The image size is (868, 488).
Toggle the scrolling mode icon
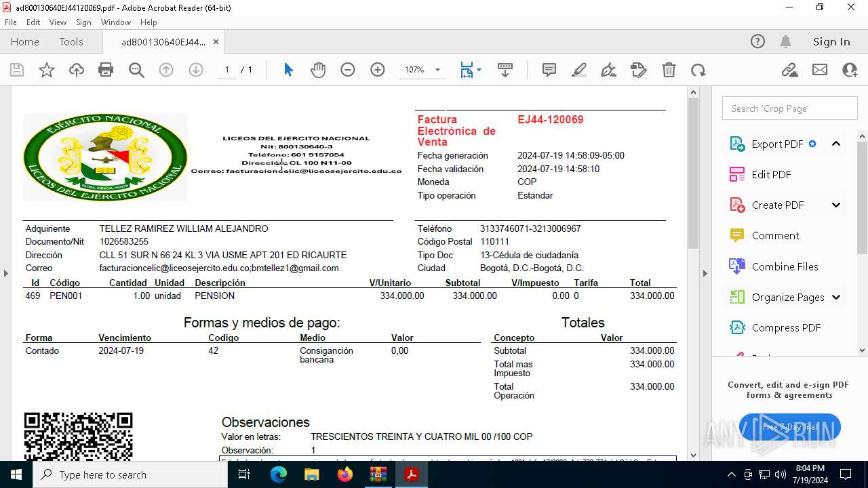pyautogui.click(x=505, y=70)
